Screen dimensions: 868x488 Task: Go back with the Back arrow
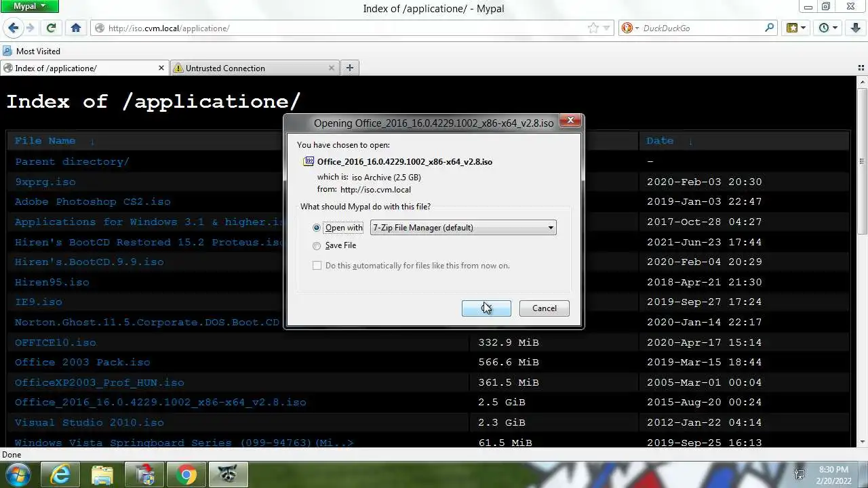point(13,28)
